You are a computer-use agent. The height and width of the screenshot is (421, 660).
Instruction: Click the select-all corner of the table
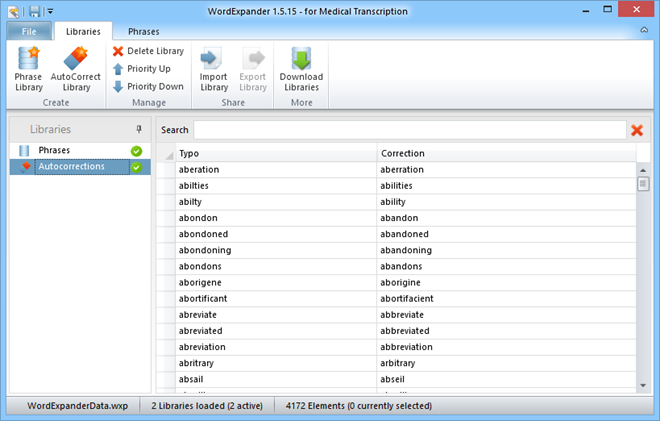(166, 153)
